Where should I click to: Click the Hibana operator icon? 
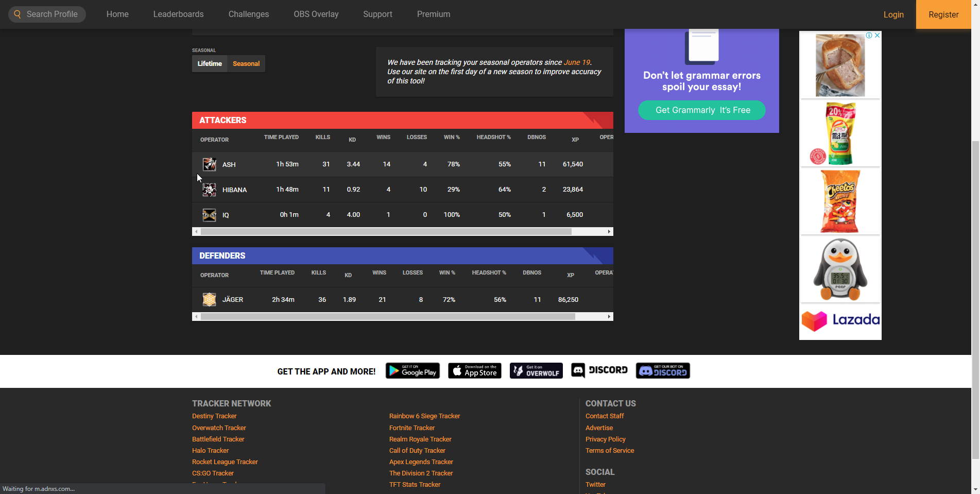coord(209,190)
